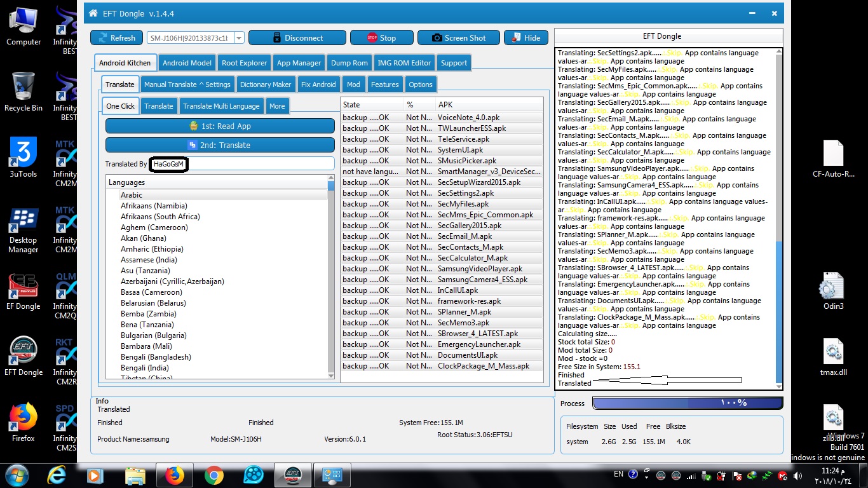The height and width of the screenshot is (488, 868).
Task: Click the 2nd: Translate button
Action: tap(220, 145)
